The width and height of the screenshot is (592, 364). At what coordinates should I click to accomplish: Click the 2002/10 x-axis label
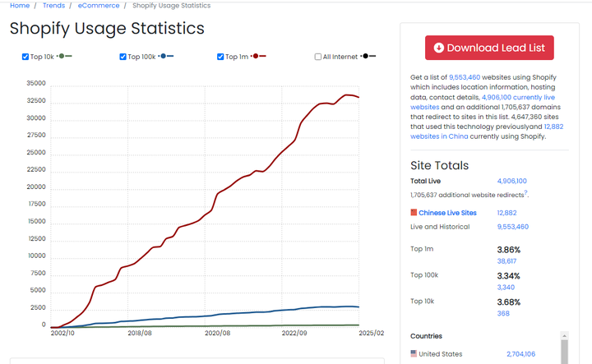pos(62,333)
